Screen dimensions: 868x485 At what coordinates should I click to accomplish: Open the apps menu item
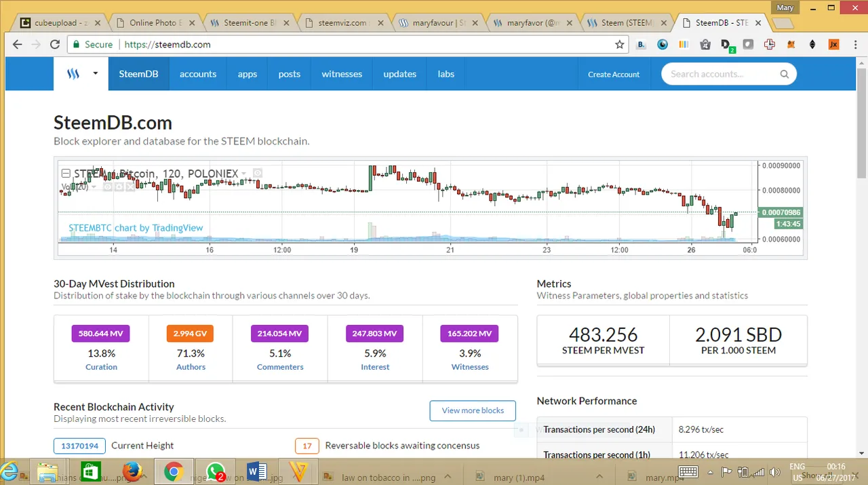coord(248,74)
